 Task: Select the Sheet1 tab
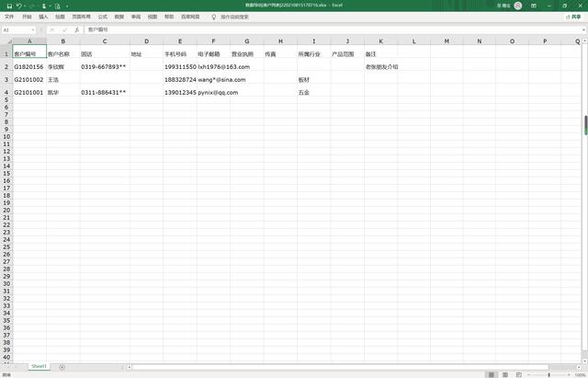pos(39,366)
